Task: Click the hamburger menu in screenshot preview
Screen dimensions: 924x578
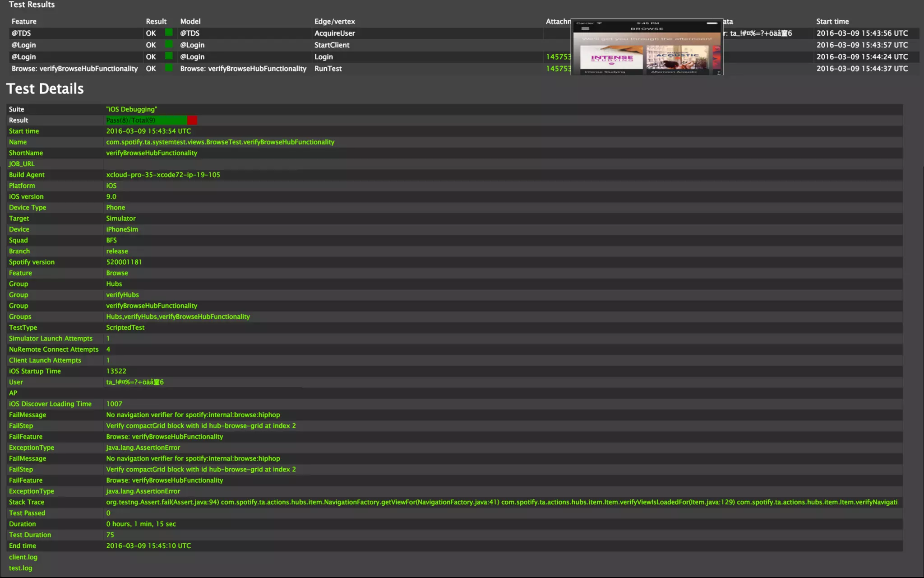Action: point(585,28)
